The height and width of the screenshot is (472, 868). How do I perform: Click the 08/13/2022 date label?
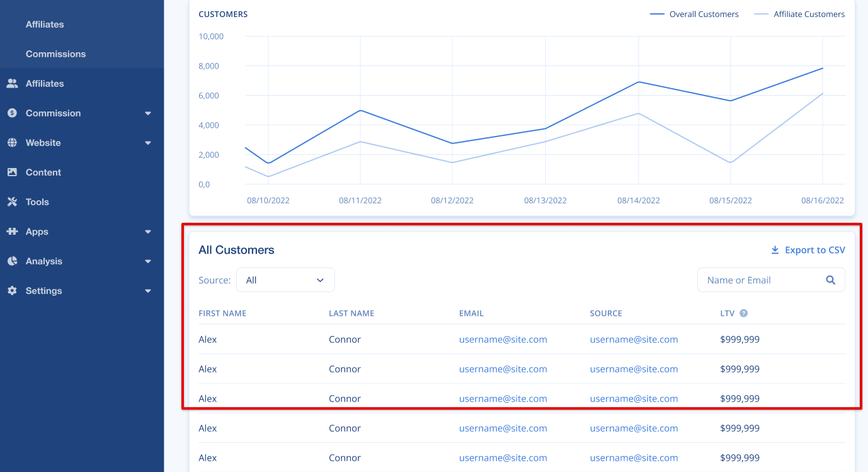545,201
